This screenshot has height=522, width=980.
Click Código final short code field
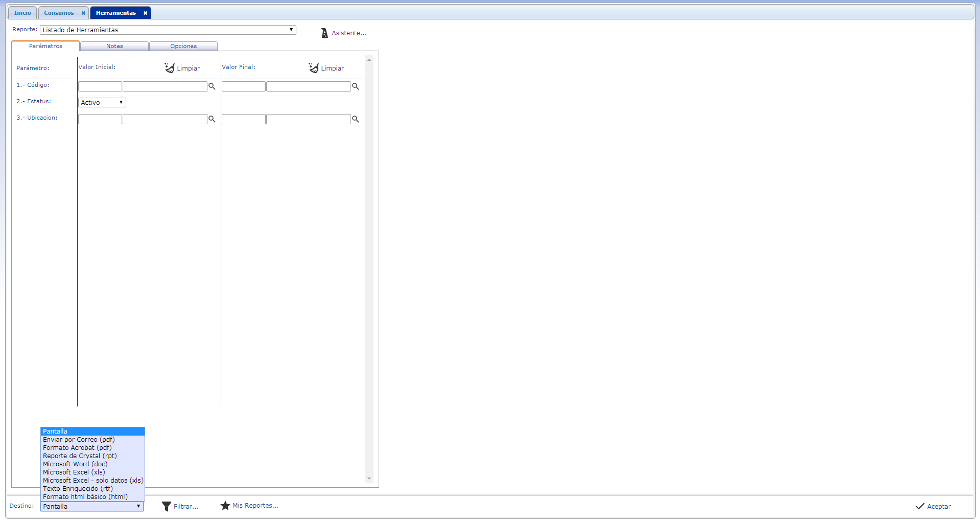click(x=244, y=86)
